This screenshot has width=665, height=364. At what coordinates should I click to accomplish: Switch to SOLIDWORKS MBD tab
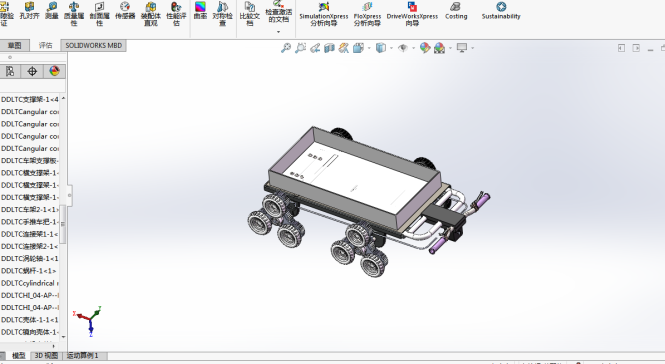click(x=93, y=45)
